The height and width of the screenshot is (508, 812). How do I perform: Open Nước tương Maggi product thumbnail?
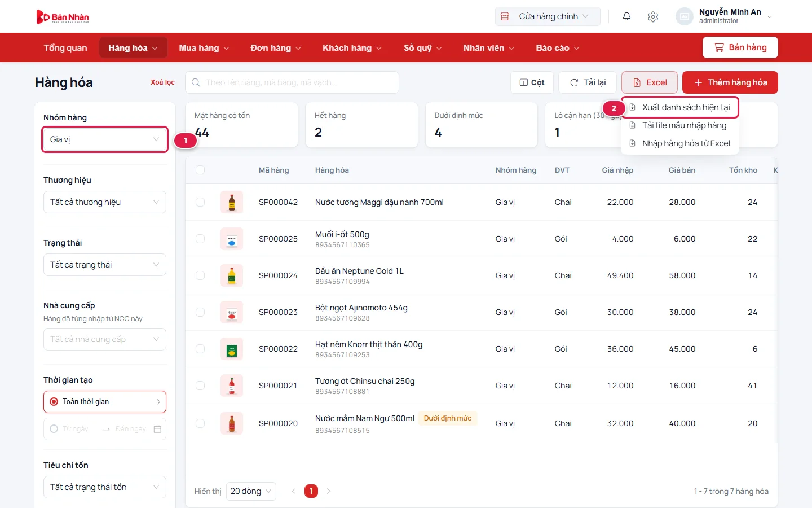(x=232, y=202)
